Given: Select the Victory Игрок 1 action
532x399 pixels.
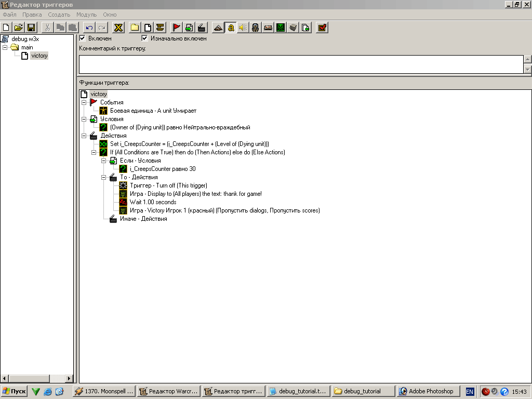Looking at the screenshot, I should click(224, 210).
